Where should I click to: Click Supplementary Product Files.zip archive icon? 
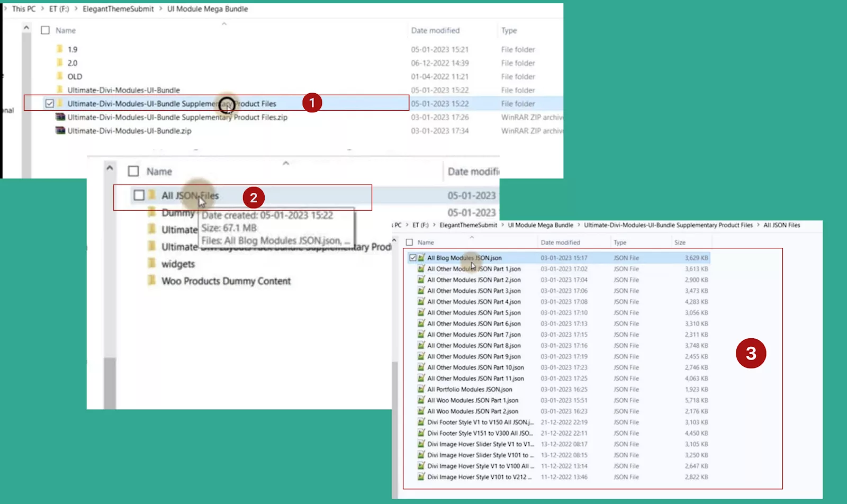[x=60, y=117]
